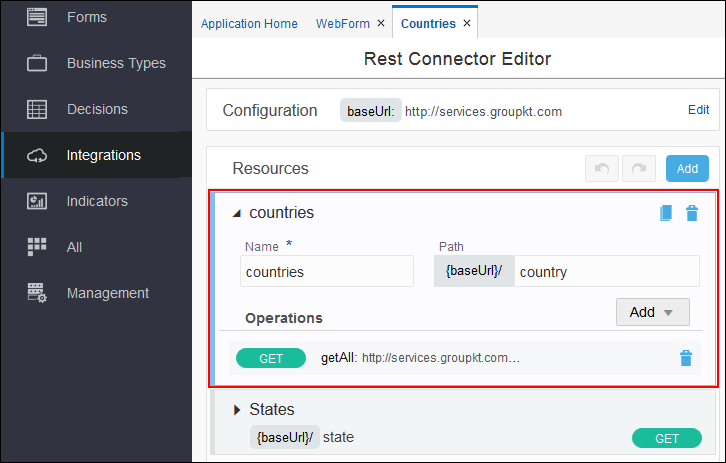The image size is (726, 463).
Task: Open Indicators in the sidebar
Action: click(96, 201)
